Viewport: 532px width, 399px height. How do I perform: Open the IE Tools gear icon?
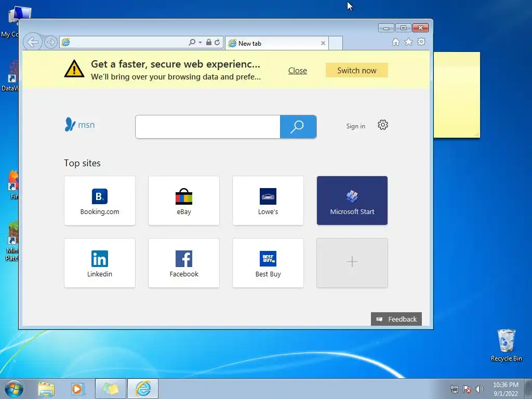tap(421, 42)
